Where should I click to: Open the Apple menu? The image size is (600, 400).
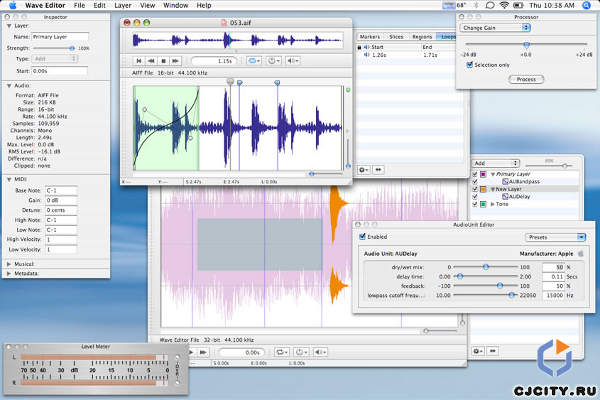click(13, 5)
